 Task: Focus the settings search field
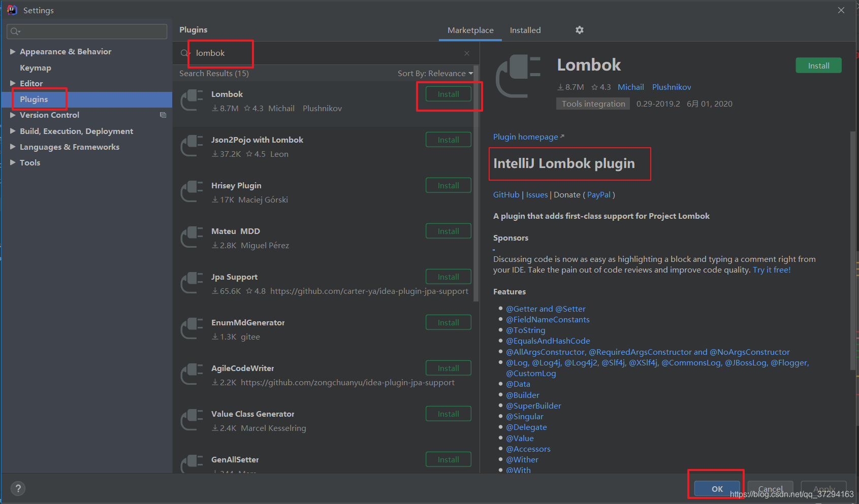tap(87, 31)
